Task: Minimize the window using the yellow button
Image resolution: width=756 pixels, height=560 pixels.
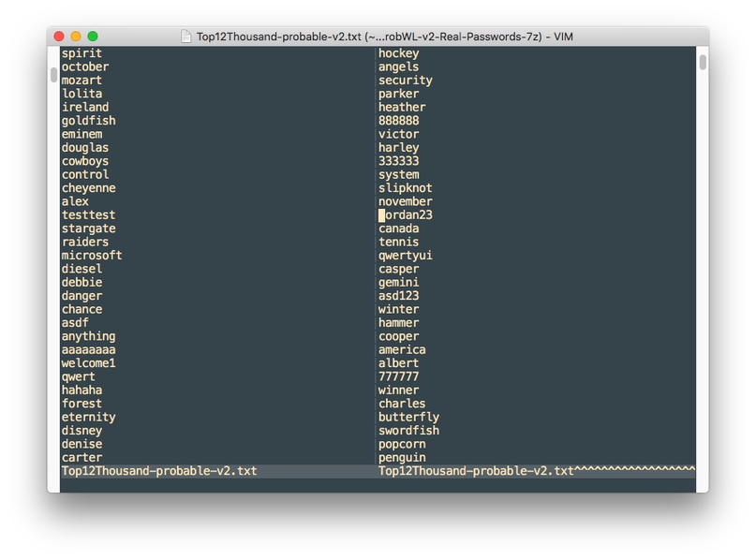Action: 76,37
